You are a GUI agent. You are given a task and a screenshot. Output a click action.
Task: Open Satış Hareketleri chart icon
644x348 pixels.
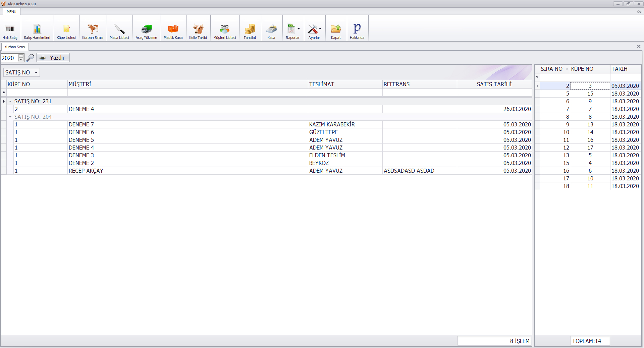click(37, 29)
